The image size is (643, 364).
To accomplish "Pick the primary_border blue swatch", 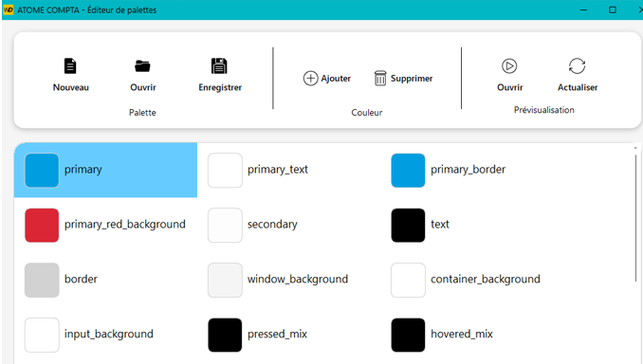I will click(408, 170).
